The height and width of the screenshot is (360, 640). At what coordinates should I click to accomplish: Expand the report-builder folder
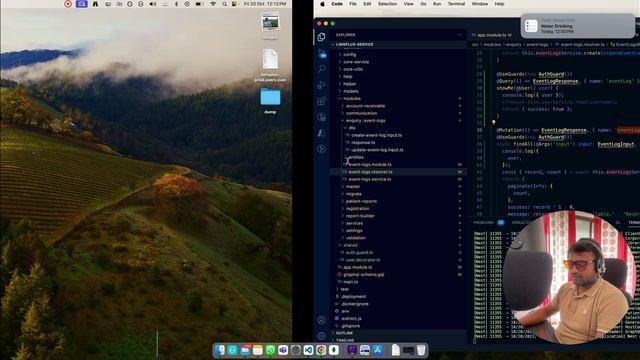coord(398,216)
